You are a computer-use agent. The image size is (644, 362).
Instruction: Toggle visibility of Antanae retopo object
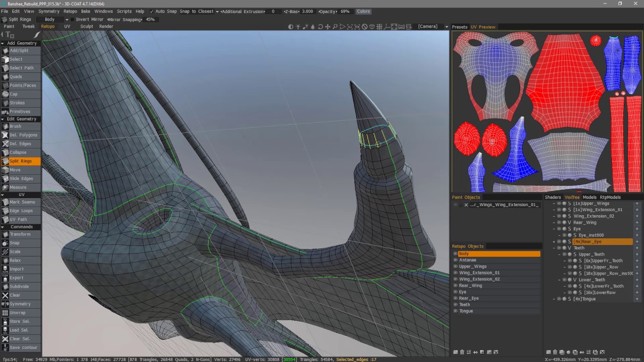click(x=455, y=260)
